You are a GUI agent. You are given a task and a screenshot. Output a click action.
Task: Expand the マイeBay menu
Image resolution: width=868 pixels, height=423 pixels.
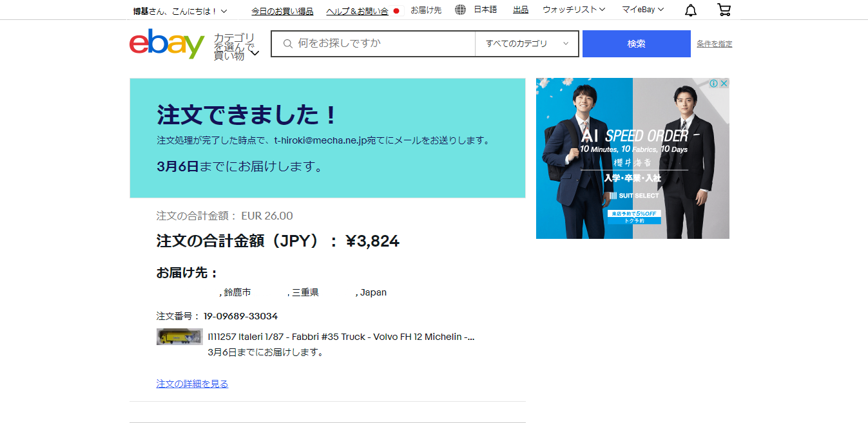point(642,10)
